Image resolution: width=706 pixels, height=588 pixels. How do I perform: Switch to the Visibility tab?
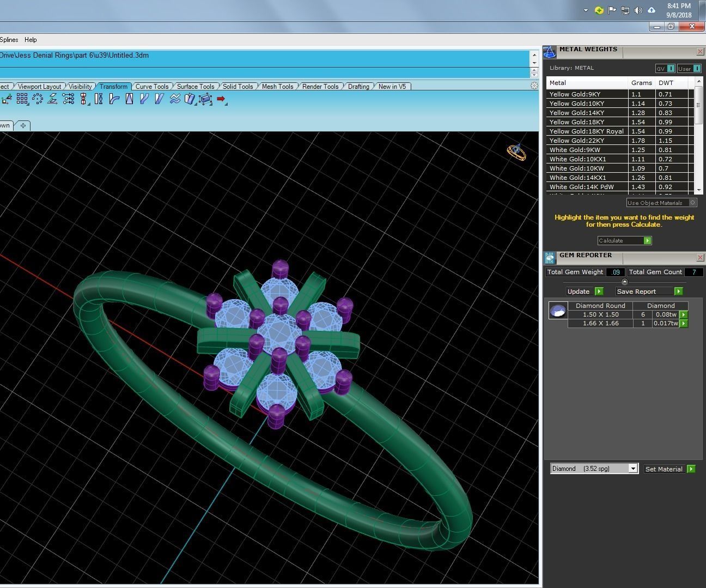click(80, 86)
